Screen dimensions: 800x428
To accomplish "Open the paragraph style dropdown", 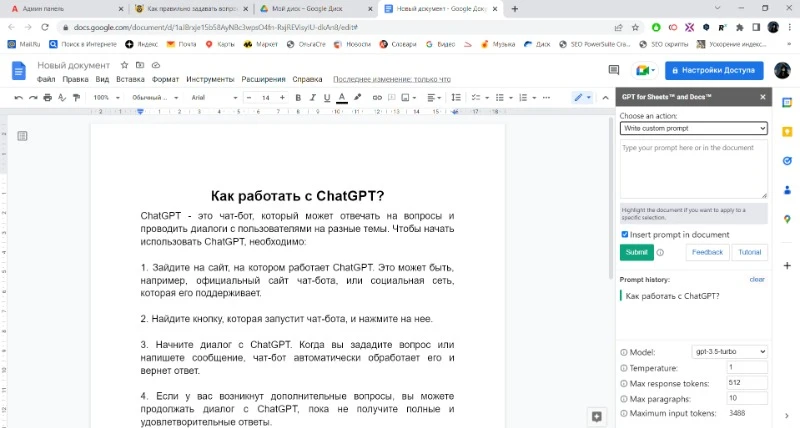I will [155, 97].
